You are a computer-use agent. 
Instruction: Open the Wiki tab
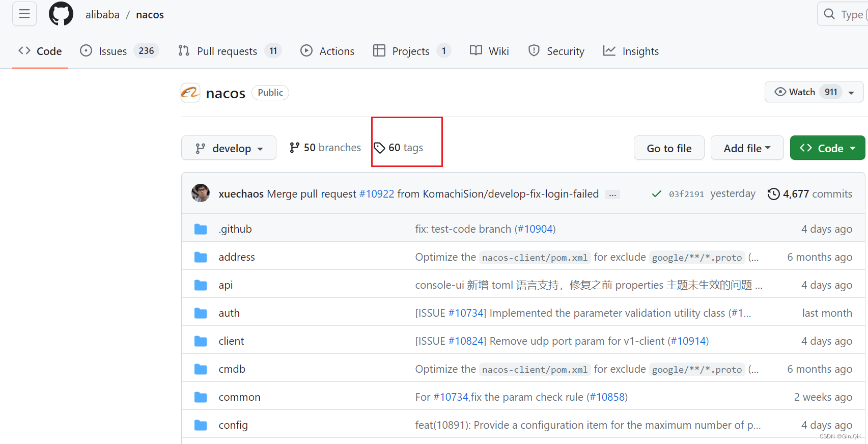tap(489, 51)
